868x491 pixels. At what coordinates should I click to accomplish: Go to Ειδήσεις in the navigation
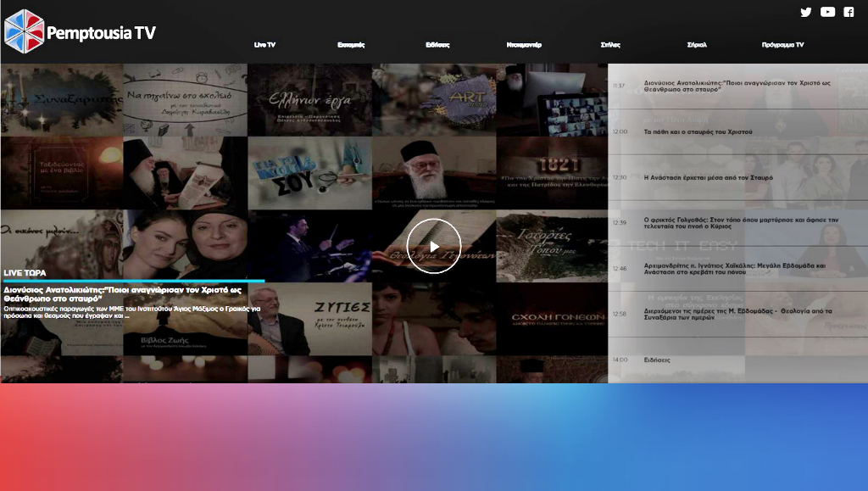[437, 45]
